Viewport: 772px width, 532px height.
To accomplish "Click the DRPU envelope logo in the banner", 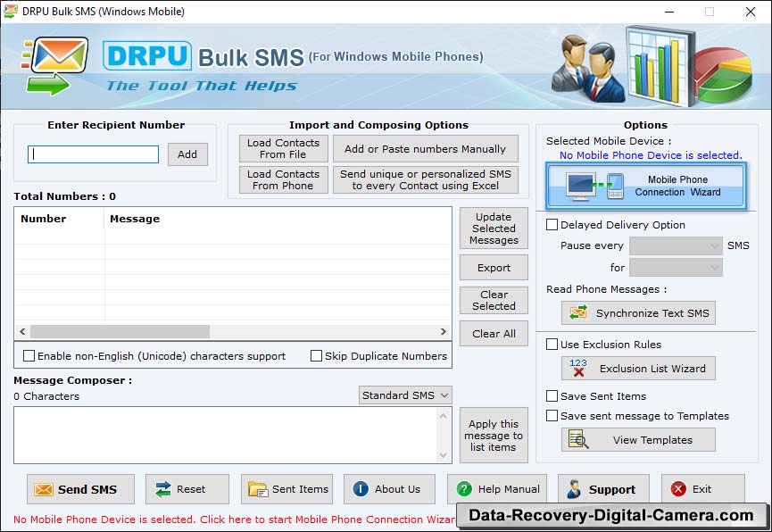I will [x=55, y=65].
